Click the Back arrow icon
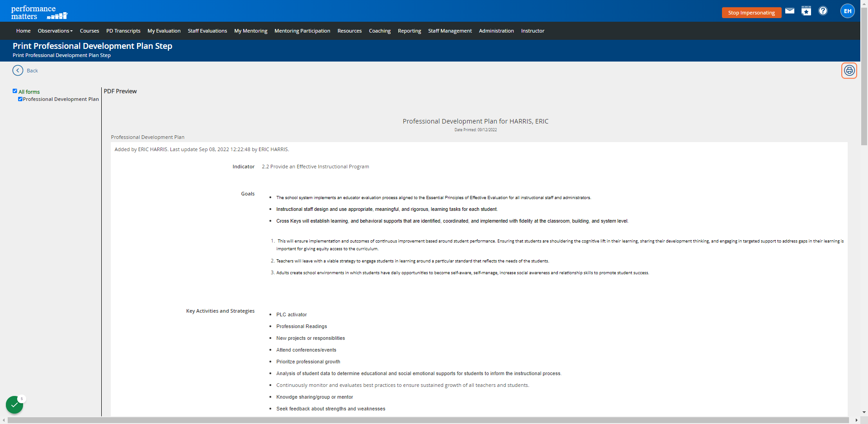 [x=18, y=71]
